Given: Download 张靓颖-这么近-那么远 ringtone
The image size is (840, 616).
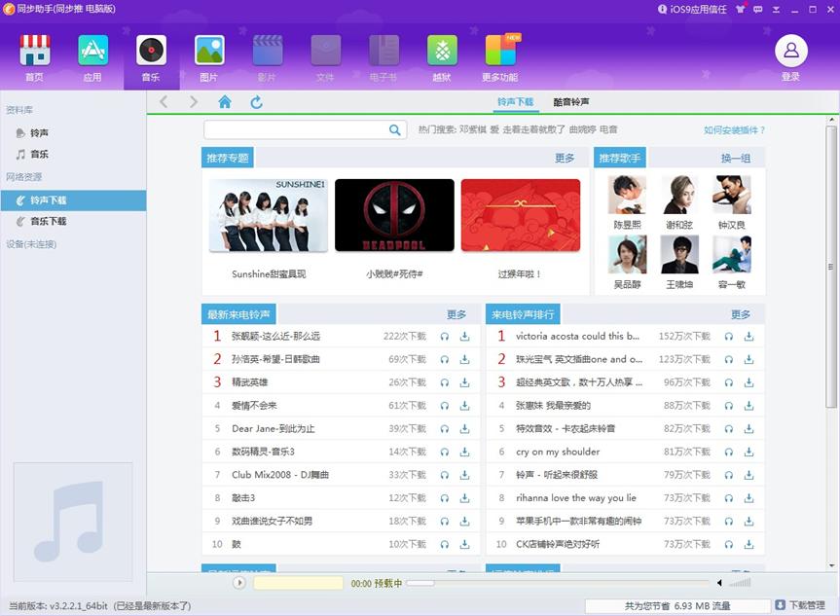Looking at the screenshot, I should click(x=464, y=337).
